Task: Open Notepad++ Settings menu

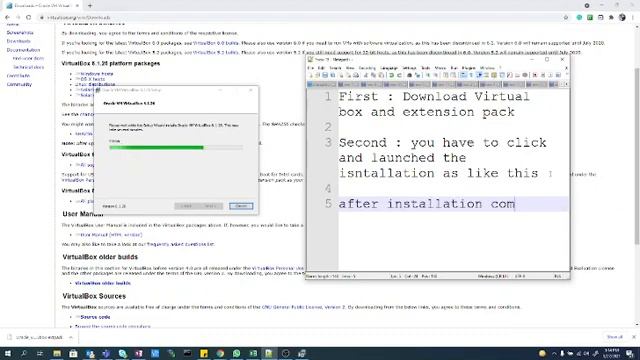Action: pos(409,68)
